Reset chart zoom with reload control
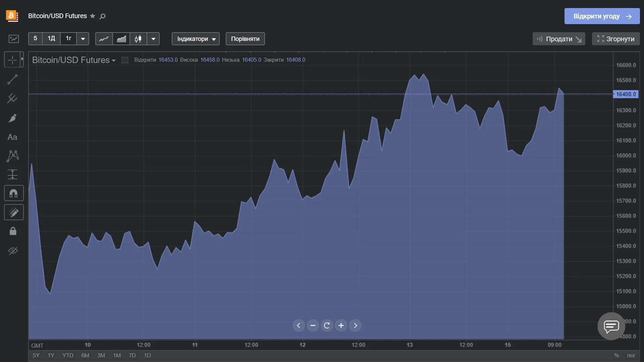 pyautogui.click(x=327, y=325)
